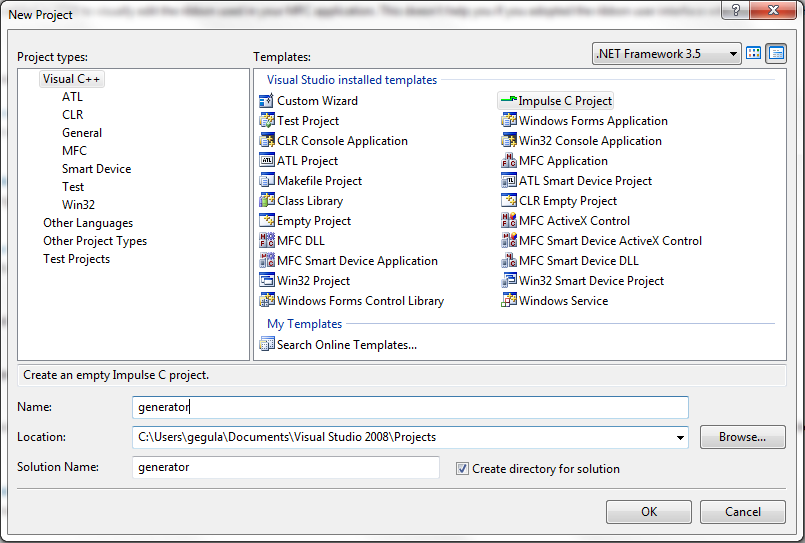
Task: Choose the Test Project template icon
Action: [266, 121]
